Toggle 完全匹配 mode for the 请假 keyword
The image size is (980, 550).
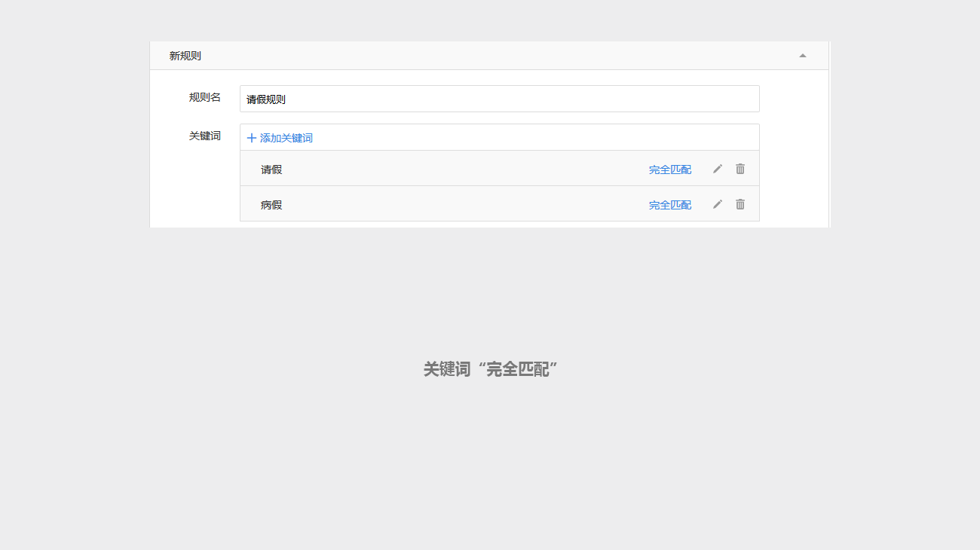(x=669, y=170)
